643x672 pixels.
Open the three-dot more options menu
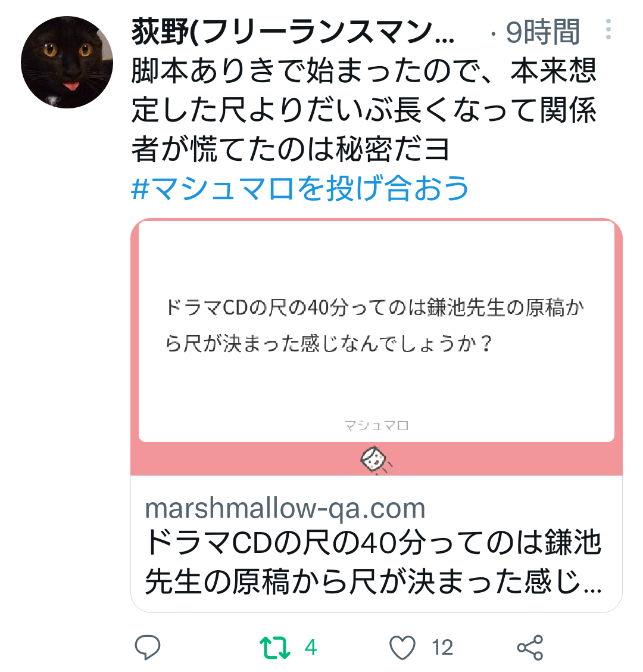pyautogui.click(x=608, y=30)
